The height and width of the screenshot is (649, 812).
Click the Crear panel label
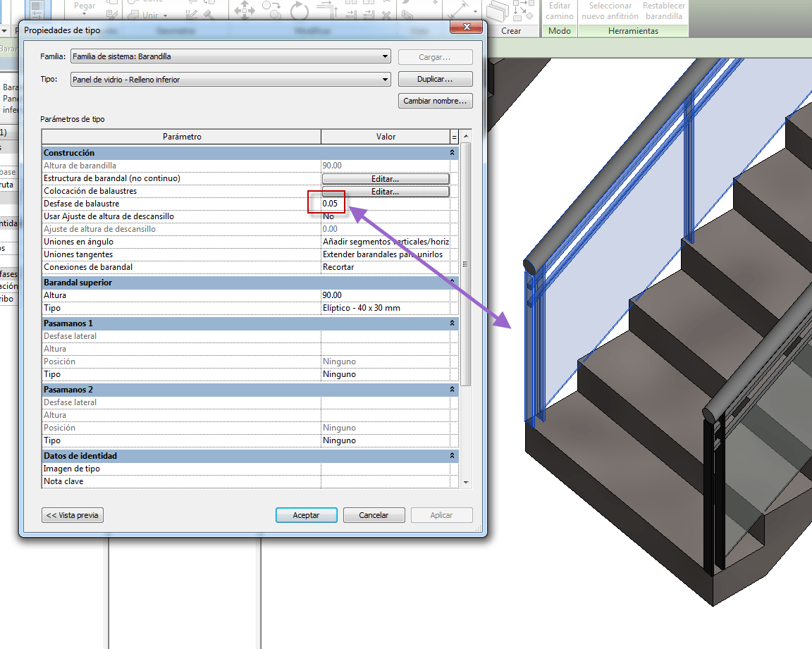pyautogui.click(x=510, y=31)
